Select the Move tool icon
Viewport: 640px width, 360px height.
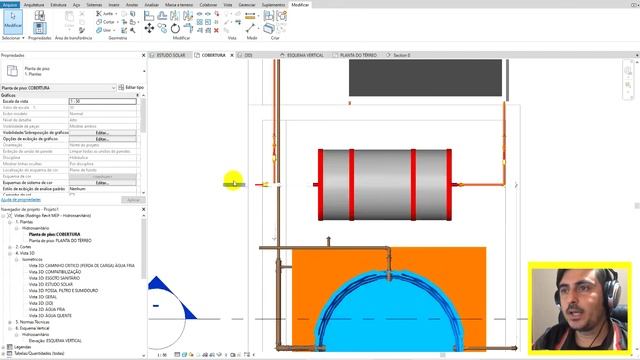(149, 28)
